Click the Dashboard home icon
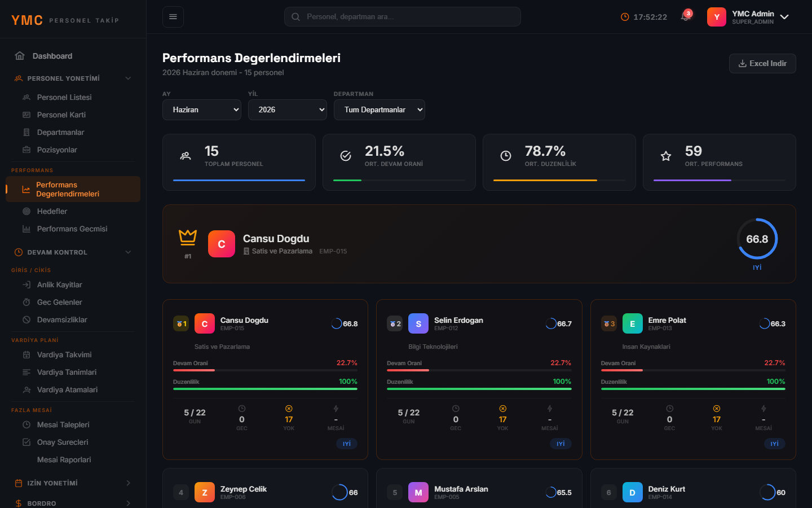Screen dimensions: 812x508 click(x=20, y=56)
